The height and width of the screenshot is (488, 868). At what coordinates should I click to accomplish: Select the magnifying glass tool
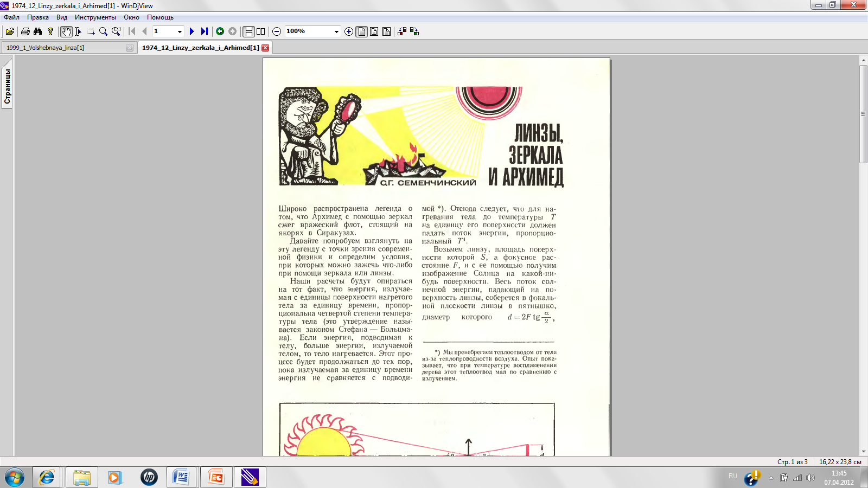click(x=103, y=31)
